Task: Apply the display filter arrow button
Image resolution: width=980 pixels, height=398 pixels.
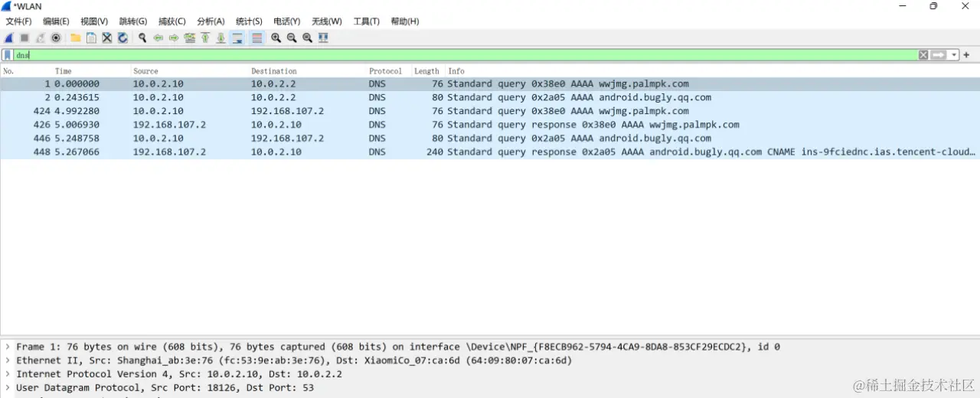Action: tap(939, 55)
